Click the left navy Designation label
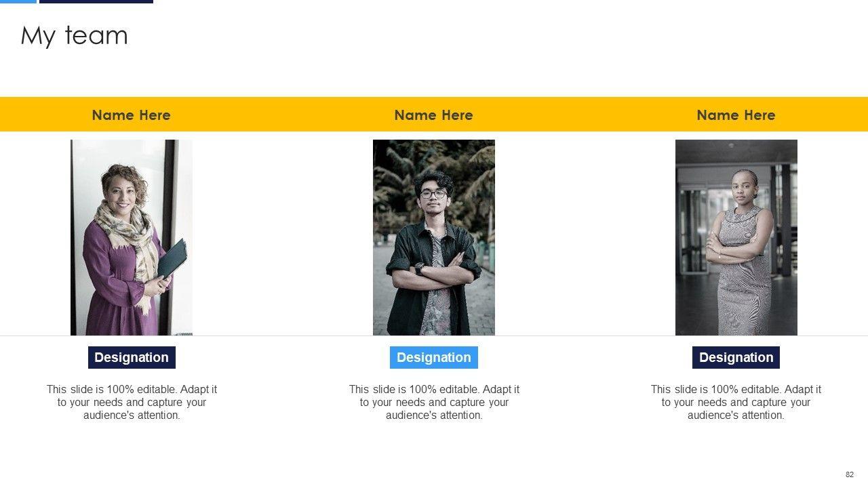Screen dimensions: 868x488 coord(132,358)
